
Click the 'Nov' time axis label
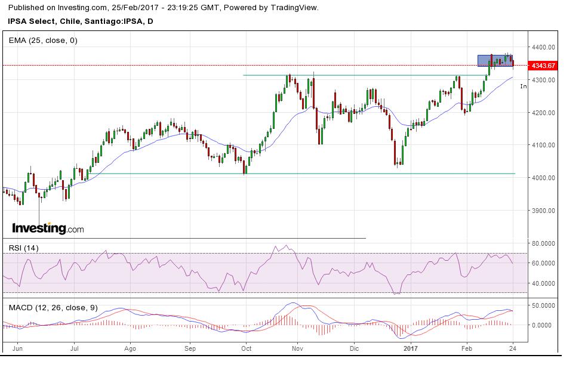(297, 348)
